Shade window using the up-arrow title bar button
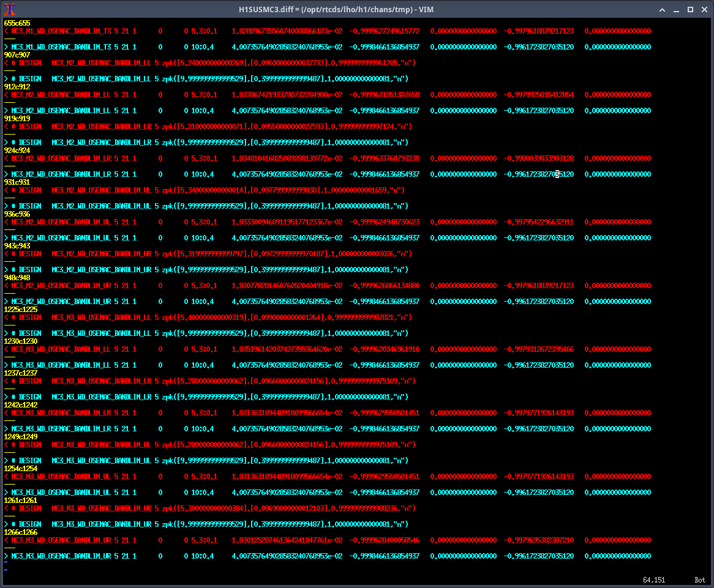 pos(661,10)
